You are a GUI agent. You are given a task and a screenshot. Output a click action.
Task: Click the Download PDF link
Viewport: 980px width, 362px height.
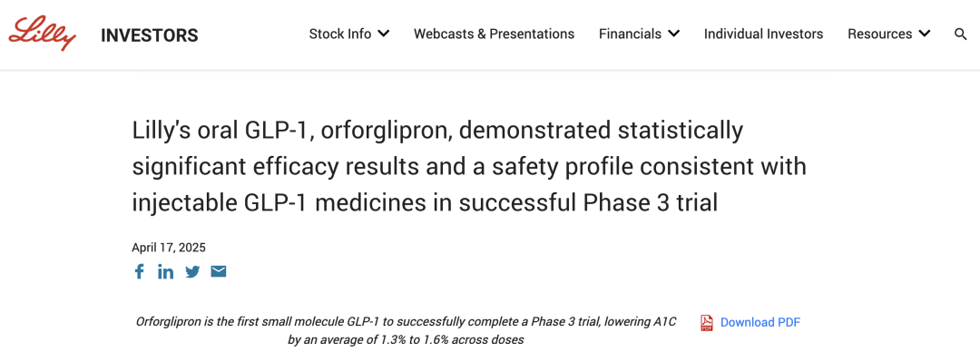click(760, 323)
